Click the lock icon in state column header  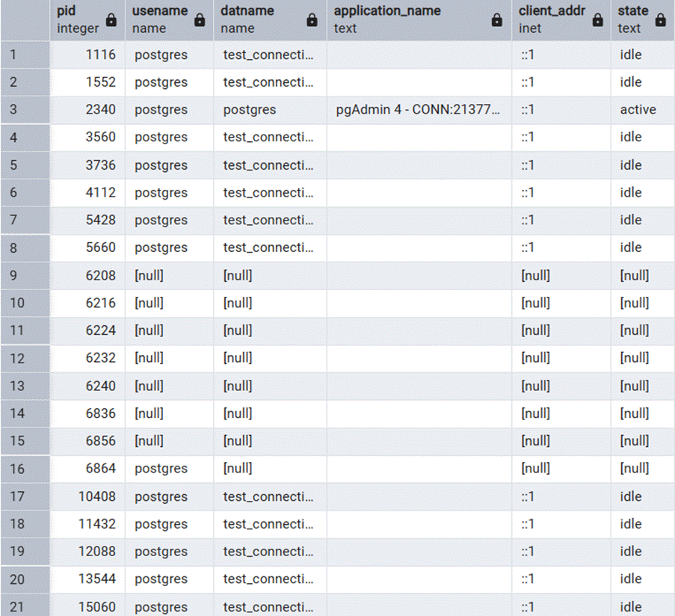coord(660,19)
